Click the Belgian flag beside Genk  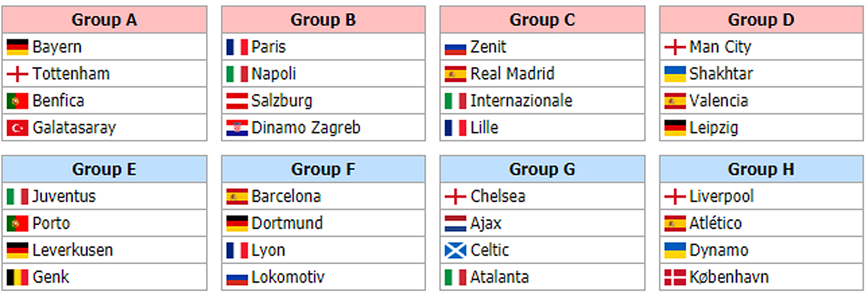click(17, 278)
